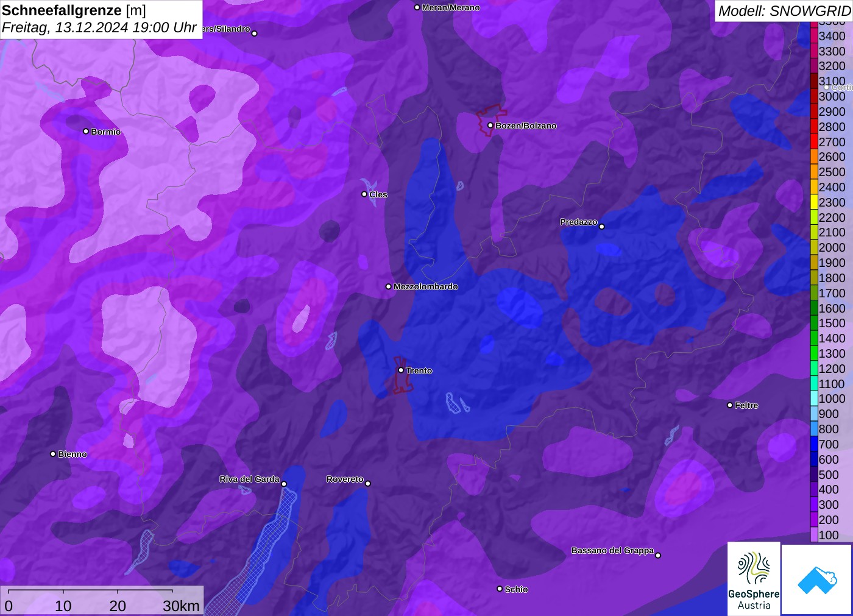Image resolution: width=853 pixels, height=616 pixels.
Task: Click the '2000' legend value
Action: 832,247
